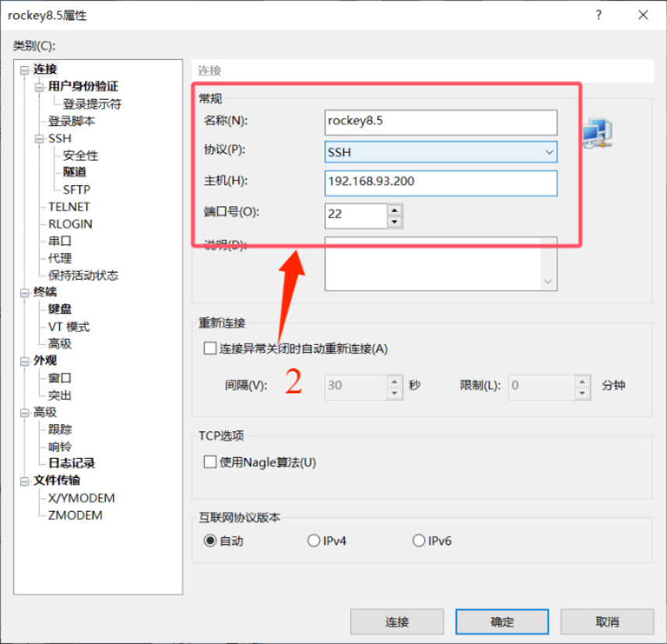Click the 确定 button
This screenshot has height=644, width=667.
pos(502,621)
